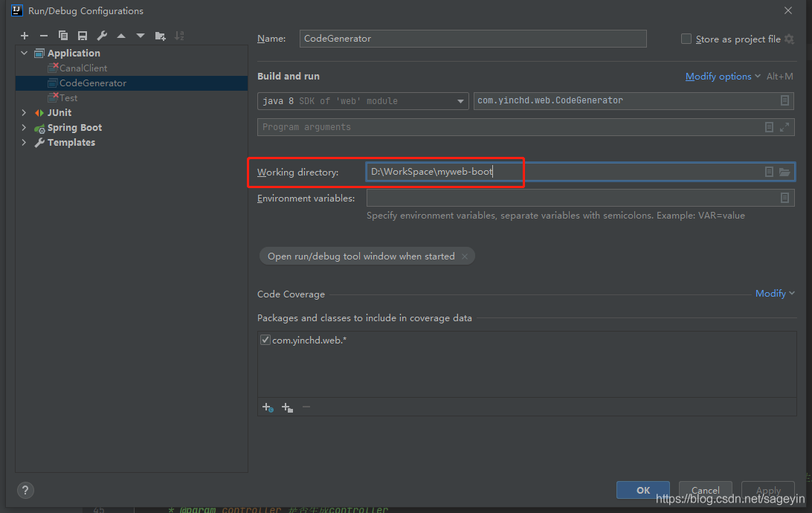
Task: Click the help question mark button
Action: [x=25, y=490]
